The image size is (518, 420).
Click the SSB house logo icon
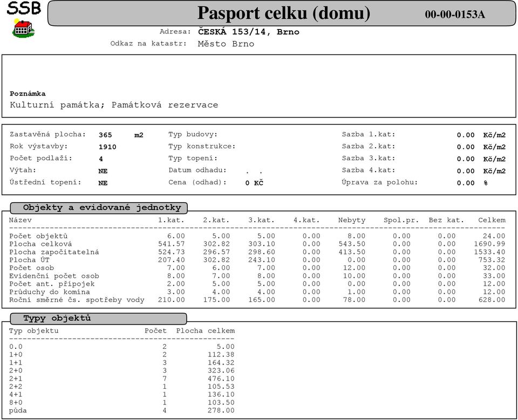tap(23, 29)
